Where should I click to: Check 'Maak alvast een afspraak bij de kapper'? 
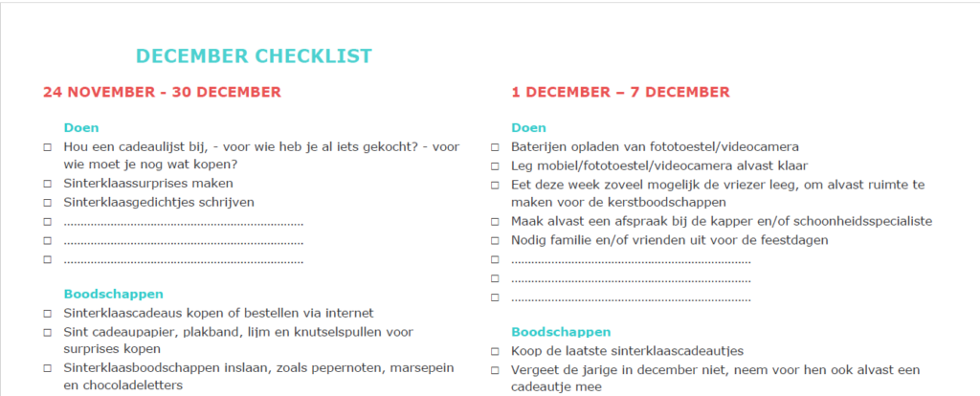coord(495,221)
